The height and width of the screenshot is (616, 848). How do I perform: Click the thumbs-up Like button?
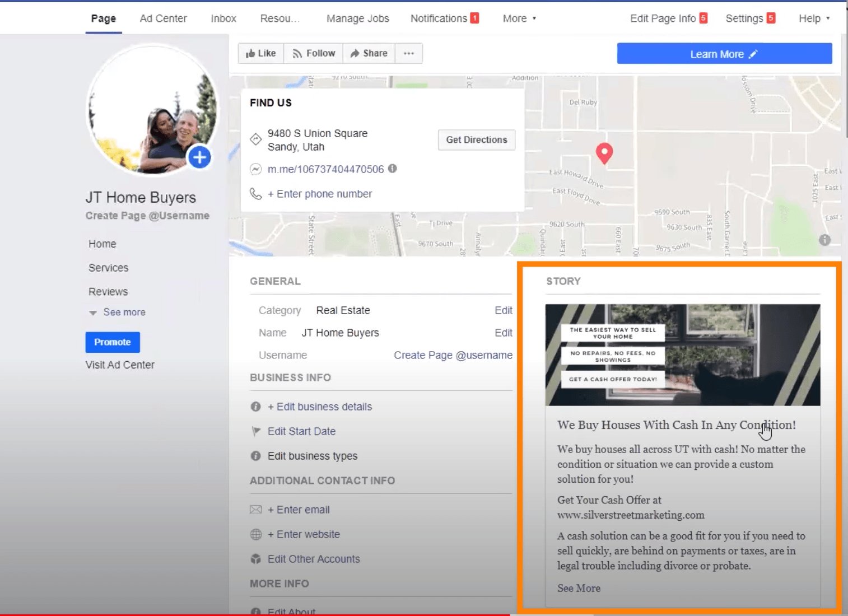pyautogui.click(x=261, y=53)
